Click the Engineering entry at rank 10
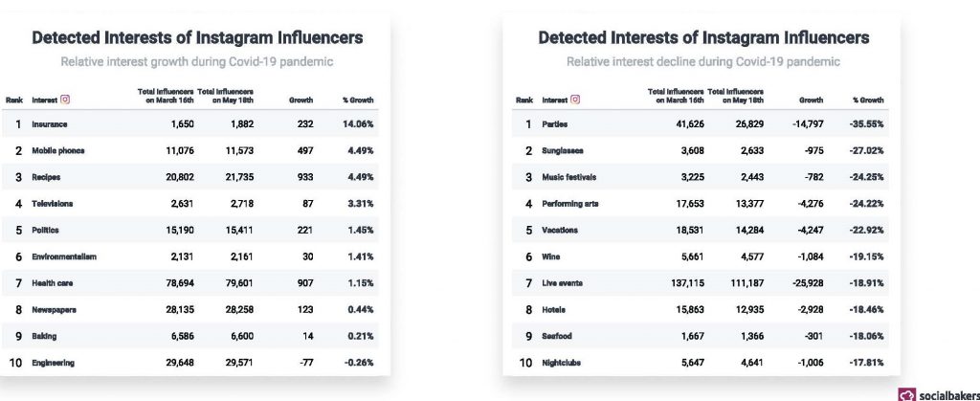Screen dimensions: 980x401 point(54,363)
